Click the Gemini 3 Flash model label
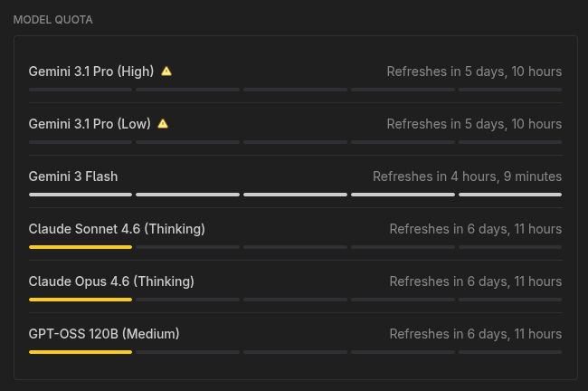This screenshot has height=391, width=588. click(x=73, y=176)
